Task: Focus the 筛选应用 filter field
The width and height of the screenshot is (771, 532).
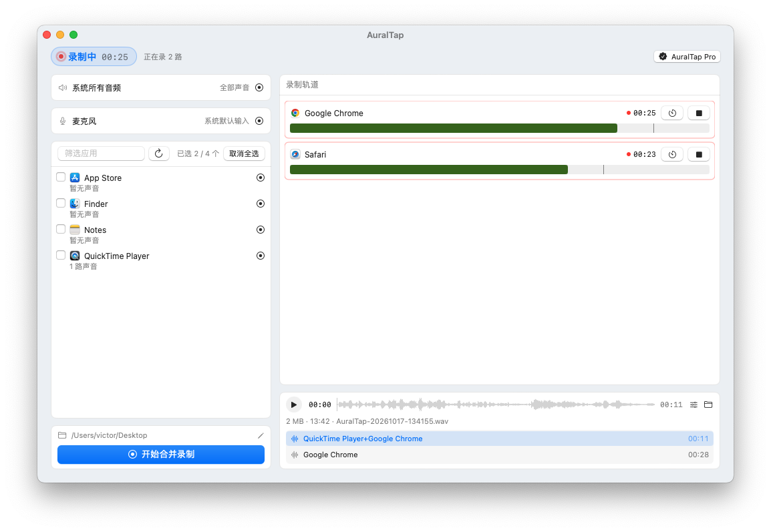Action: (x=102, y=154)
